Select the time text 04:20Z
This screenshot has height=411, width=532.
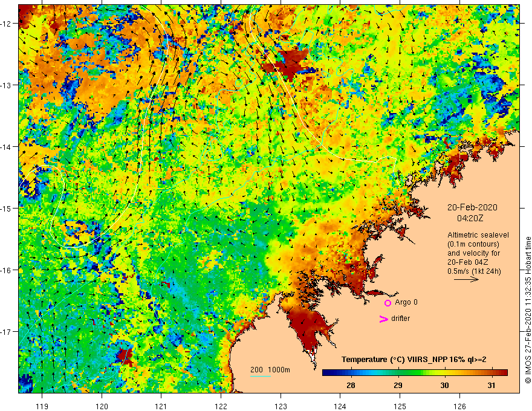(x=470, y=218)
